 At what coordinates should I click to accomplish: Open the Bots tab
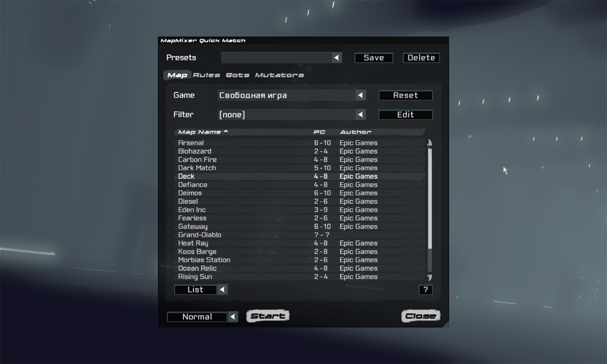[238, 75]
